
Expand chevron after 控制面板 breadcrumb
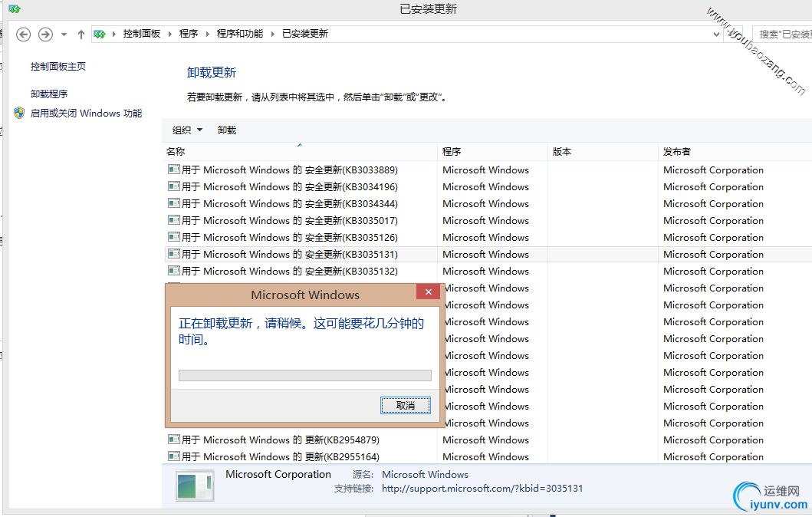click(169, 35)
